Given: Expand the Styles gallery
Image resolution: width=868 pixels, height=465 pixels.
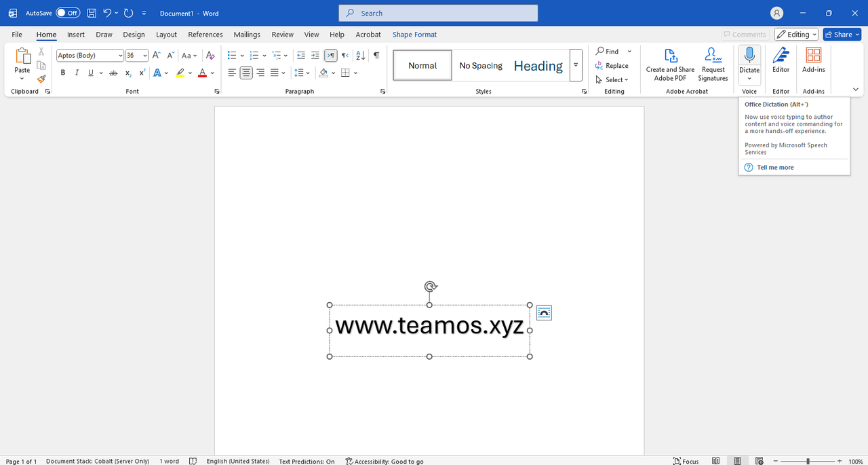Looking at the screenshot, I should coord(576,65).
